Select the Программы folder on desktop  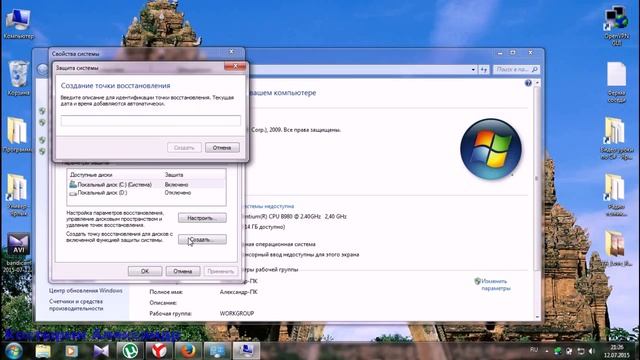[x=17, y=135]
